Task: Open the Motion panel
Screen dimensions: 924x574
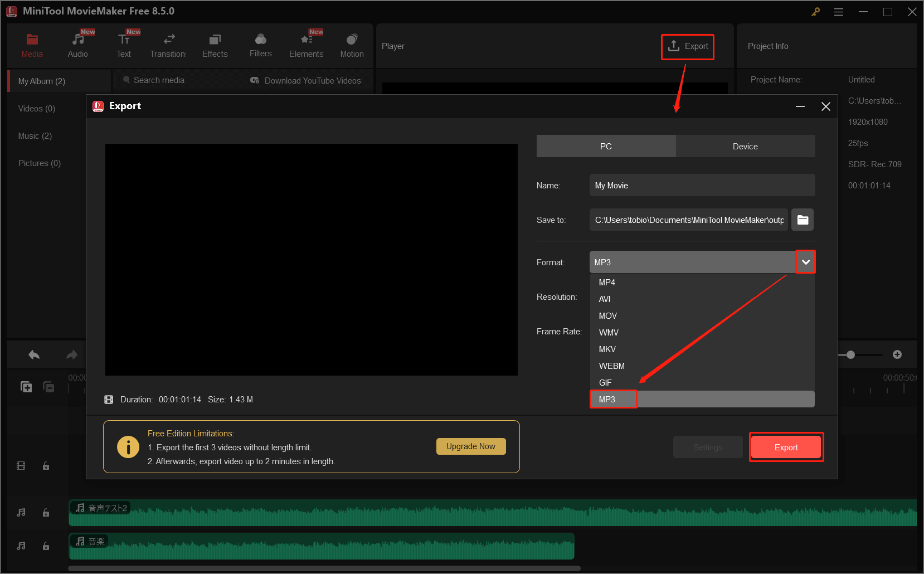Action: click(x=352, y=44)
